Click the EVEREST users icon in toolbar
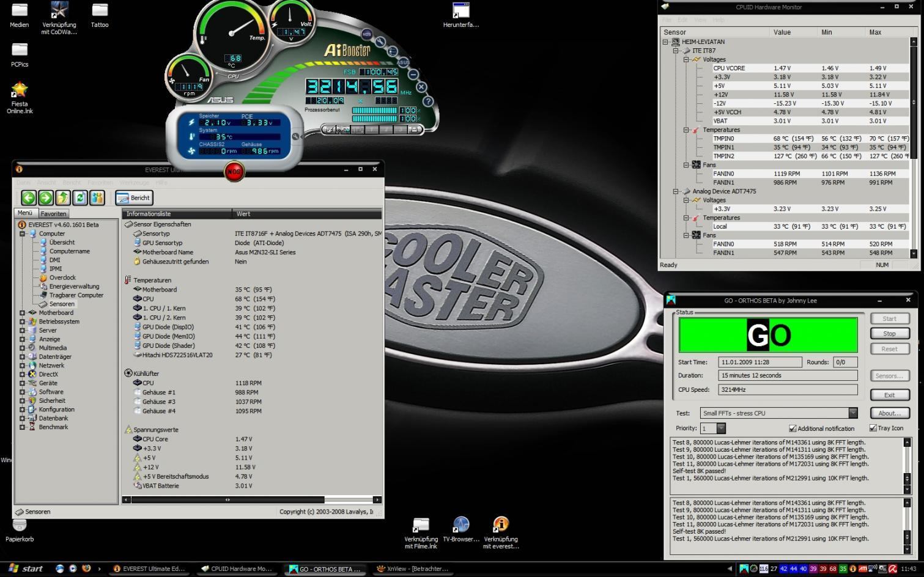 pos(97,197)
